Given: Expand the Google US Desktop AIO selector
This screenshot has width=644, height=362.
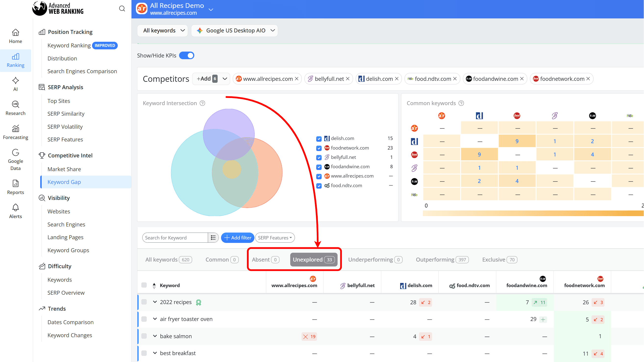Looking at the screenshot, I should (234, 30).
